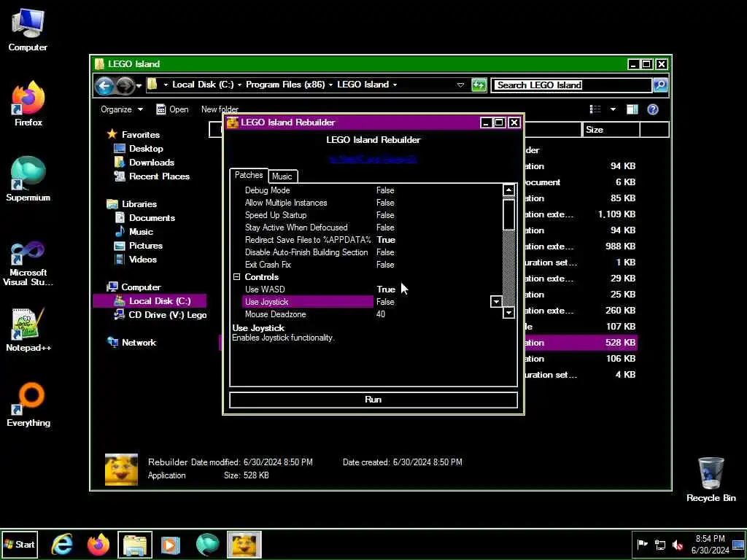Click the search magnifier icon in Explorer
Viewport: 747px width, 560px height.
659,85
